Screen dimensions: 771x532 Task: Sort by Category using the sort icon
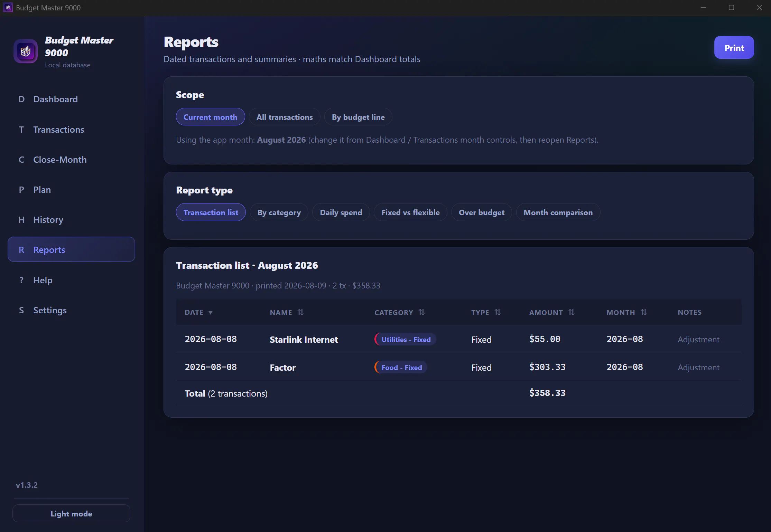(421, 312)
